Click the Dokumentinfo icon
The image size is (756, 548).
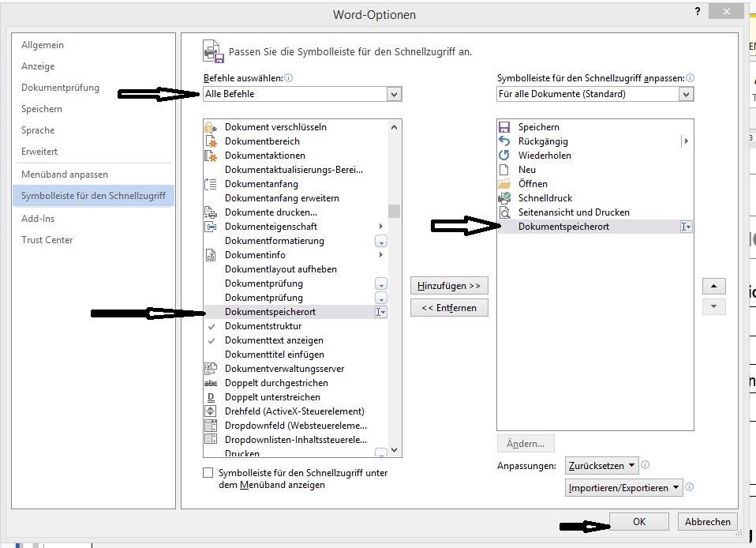(211, 255)
